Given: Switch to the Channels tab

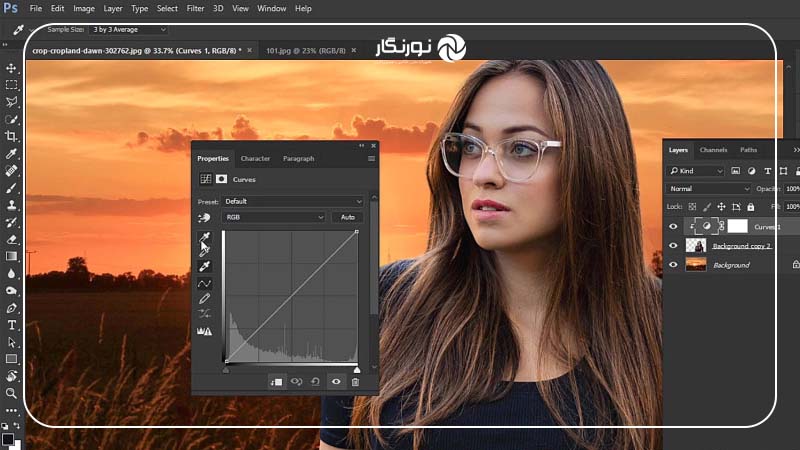Looking at the screenshot, I should 713,150.
